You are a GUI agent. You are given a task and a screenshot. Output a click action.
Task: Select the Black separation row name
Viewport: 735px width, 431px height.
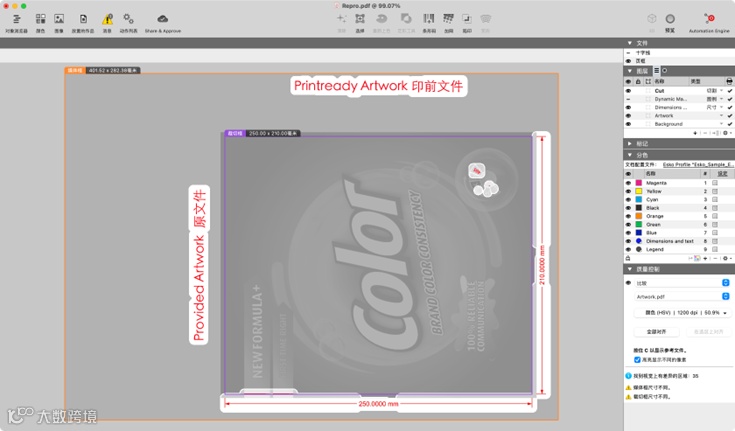tap(652, 208)
